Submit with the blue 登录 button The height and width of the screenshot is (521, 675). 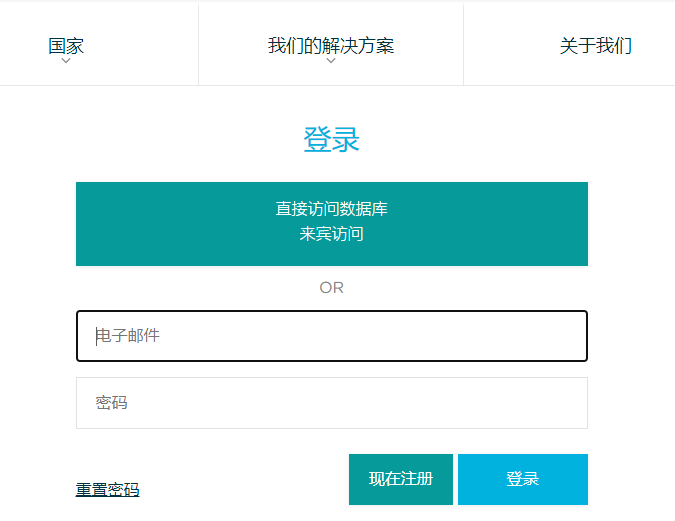522,479
